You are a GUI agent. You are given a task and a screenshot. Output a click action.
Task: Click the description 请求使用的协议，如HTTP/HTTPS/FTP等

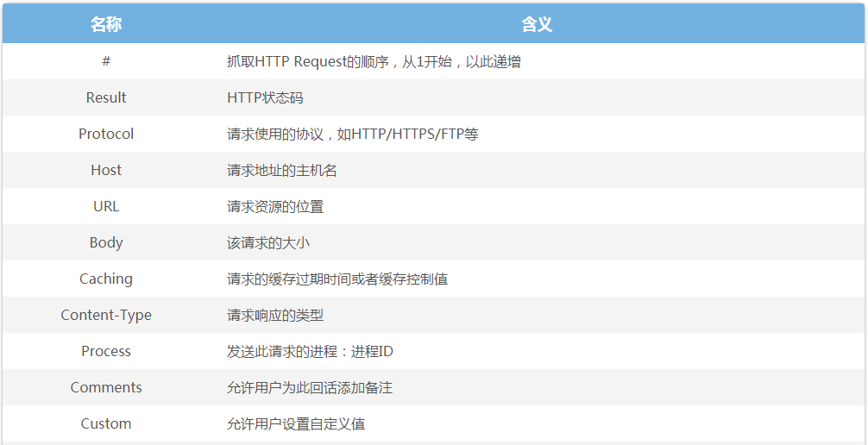[x=353, y=134]
